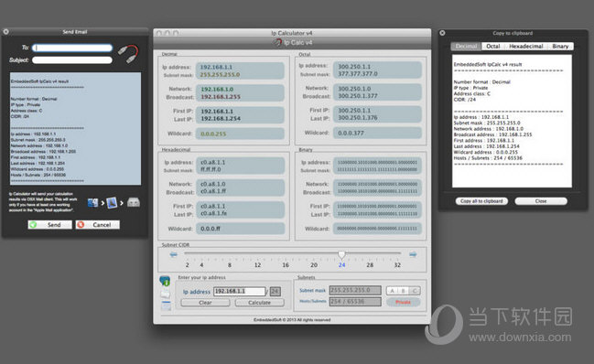Click the Ip address input field
Viewport: 594px width, 364px height.
coord(240,292)
